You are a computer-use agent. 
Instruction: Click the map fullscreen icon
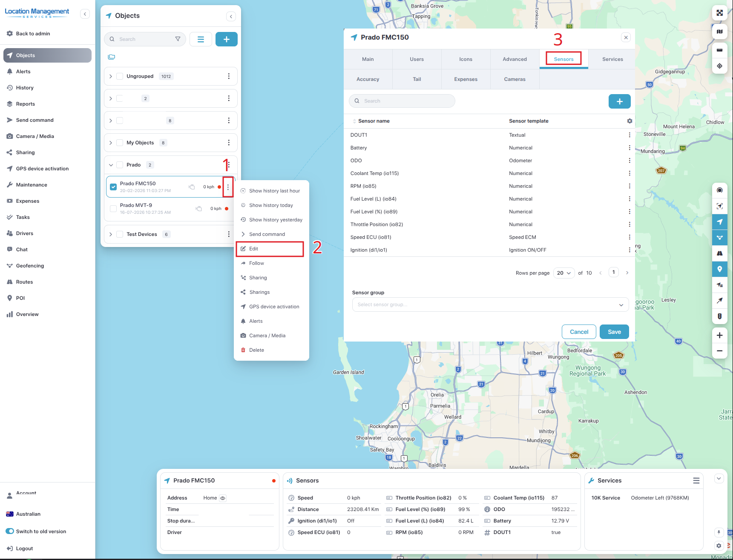click(719, 13)
